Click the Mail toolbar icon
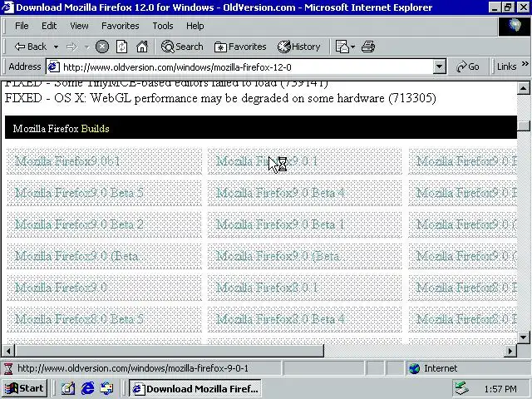Image resolution: width=532 pixels, height=399 pixels. click(342, 47)
